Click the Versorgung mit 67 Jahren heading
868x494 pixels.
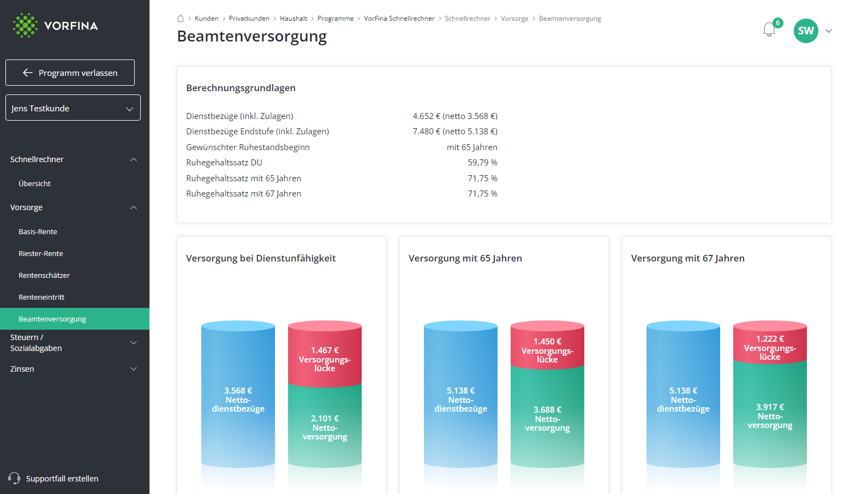click(x=688, y=258)
